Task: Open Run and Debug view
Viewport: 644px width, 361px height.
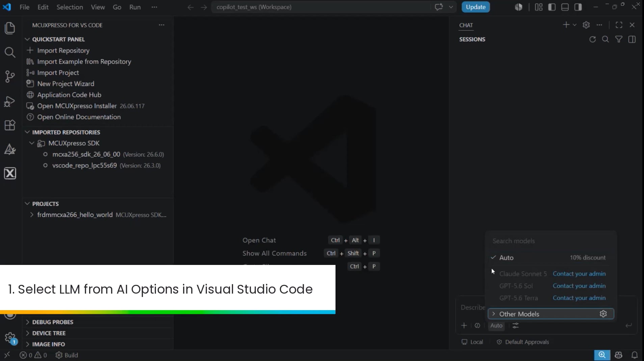Action: (x=10, y=101)
